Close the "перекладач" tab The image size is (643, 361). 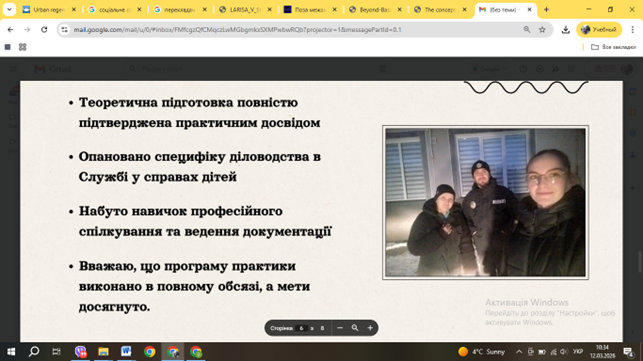click(x=205, y=9)
